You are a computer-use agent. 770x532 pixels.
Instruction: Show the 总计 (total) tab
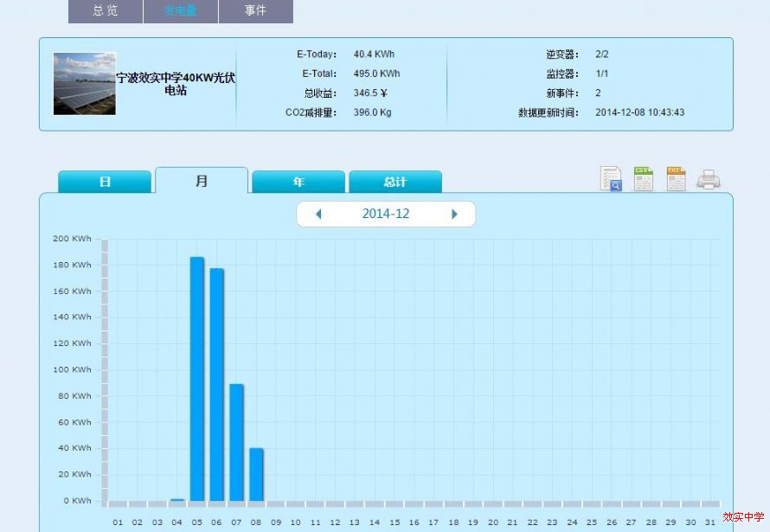pos(395,182)
